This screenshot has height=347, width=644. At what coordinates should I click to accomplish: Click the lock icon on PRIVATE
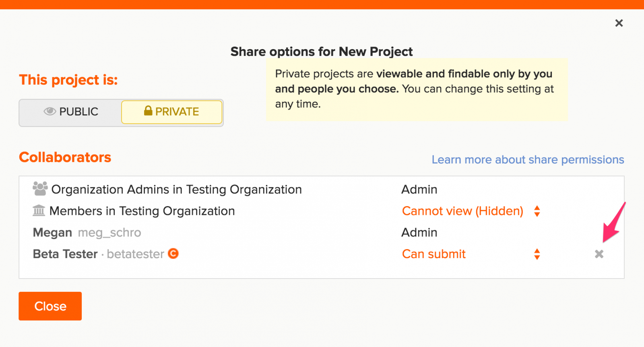click(x=148, y=111)
